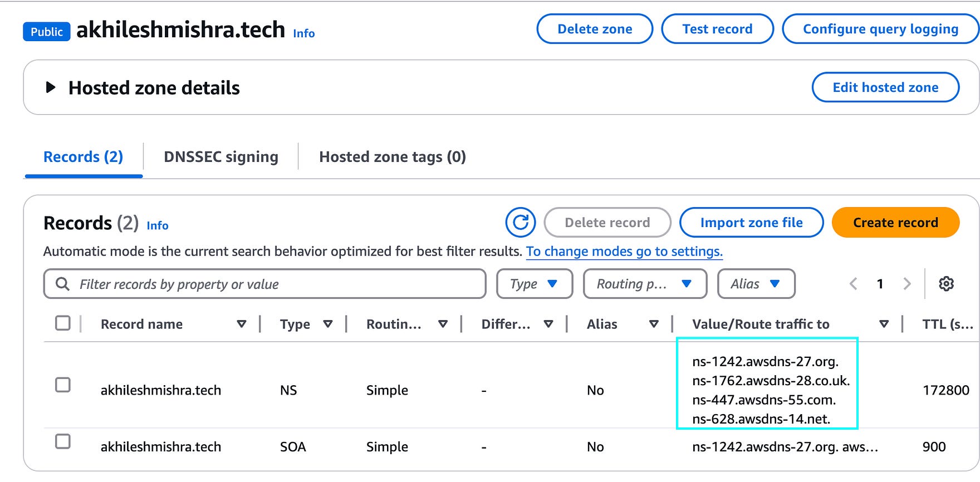Sort by Value/Route traffic to column arrow

click(x=884, y=324)
